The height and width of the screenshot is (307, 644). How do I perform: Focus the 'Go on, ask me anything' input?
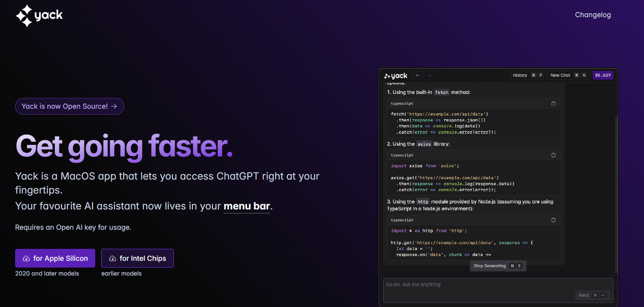[x=498, y=290]
